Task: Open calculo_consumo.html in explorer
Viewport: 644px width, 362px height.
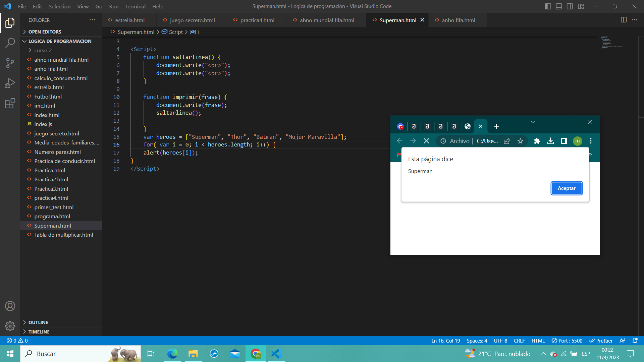Action: (61, 78)
